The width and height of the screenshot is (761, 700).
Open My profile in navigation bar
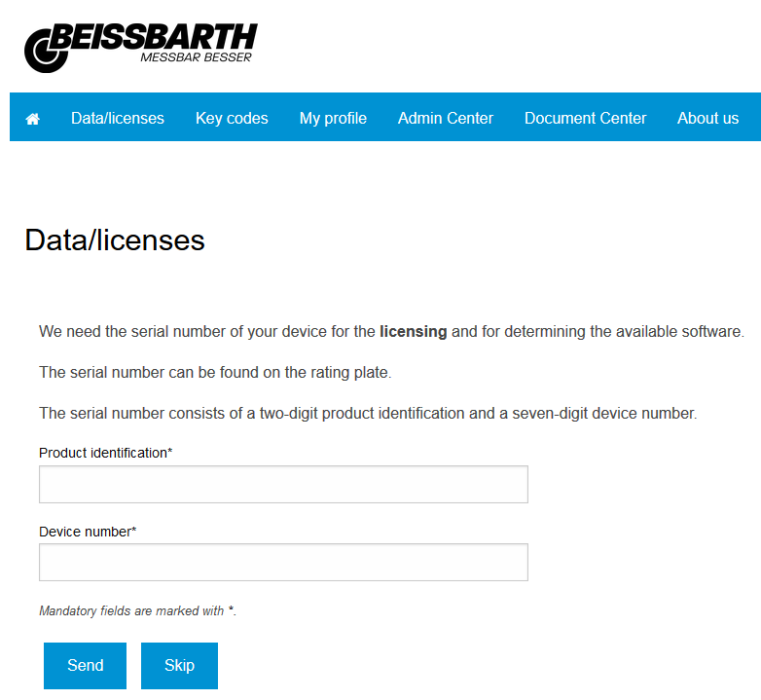(333, 118)
